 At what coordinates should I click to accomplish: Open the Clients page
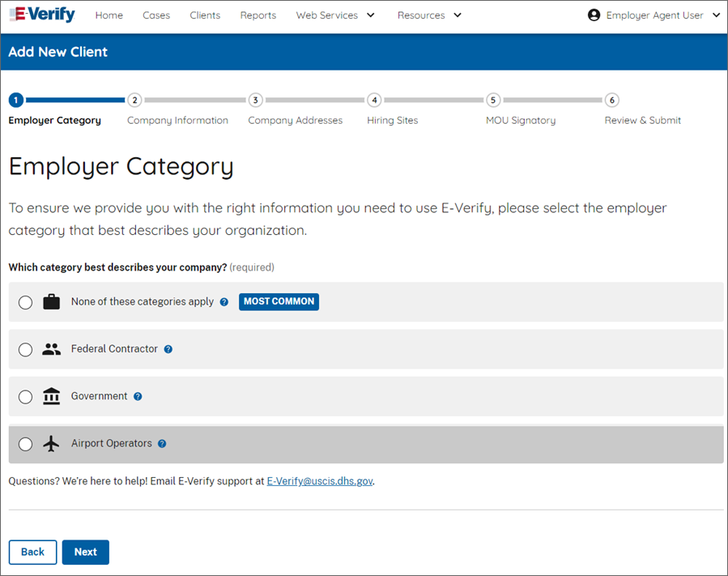205,15
